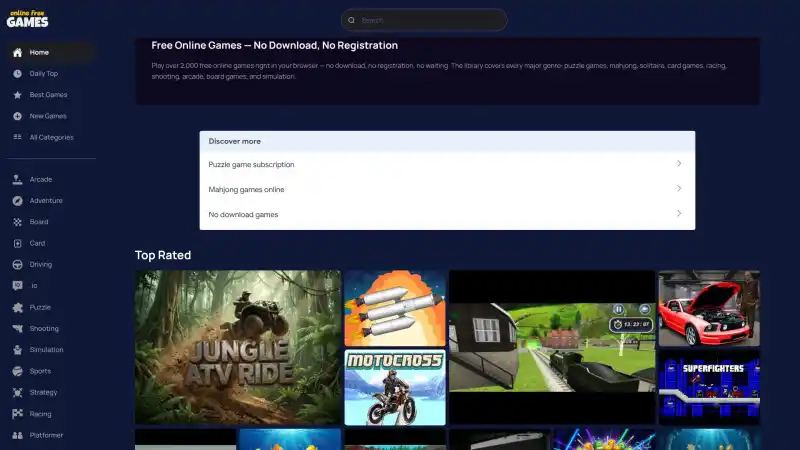Click the Platformer category icon
Viewport: 800px width, 450px height.
(17, 435)
